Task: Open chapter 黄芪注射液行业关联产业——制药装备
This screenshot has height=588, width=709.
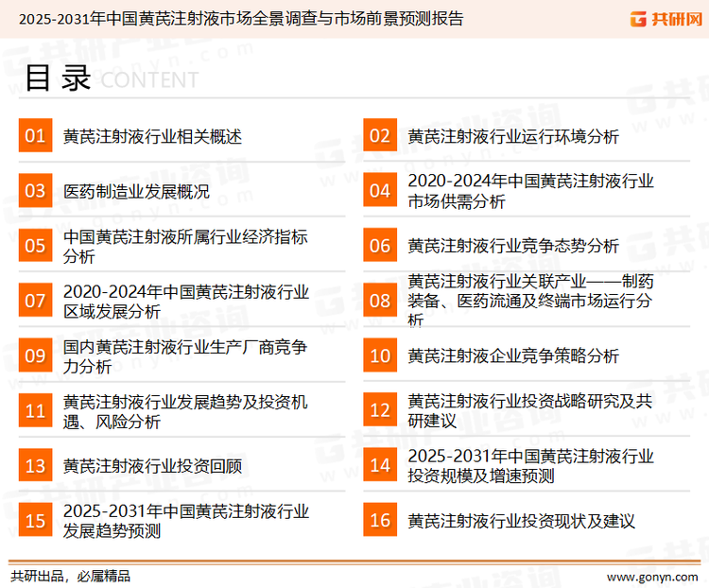Action: tap(531, 301)
